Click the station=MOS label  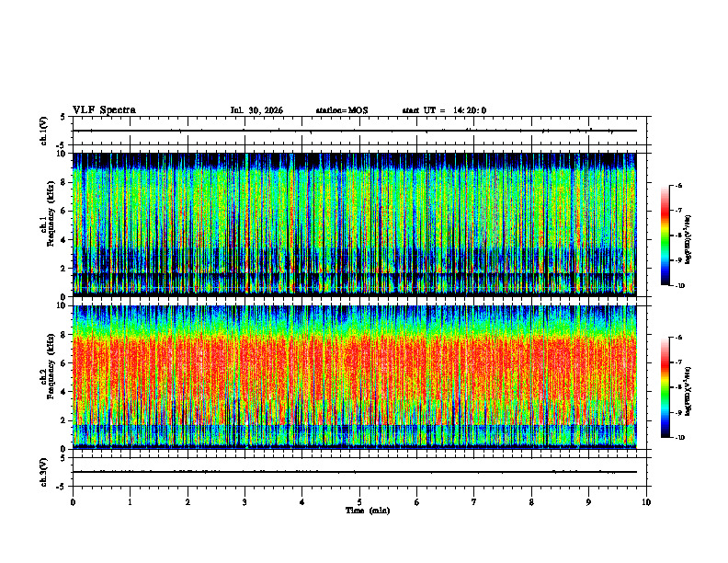pos(342,110)
